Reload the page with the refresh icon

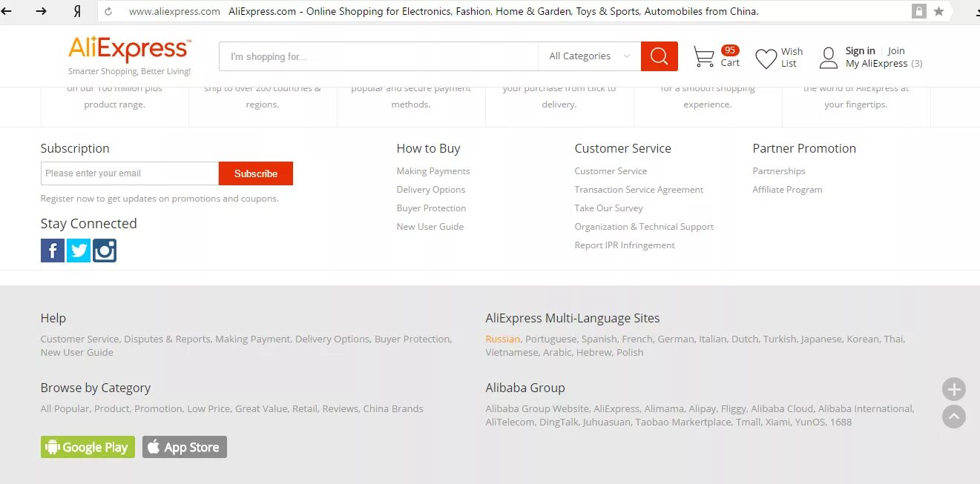tap(108, 12)
